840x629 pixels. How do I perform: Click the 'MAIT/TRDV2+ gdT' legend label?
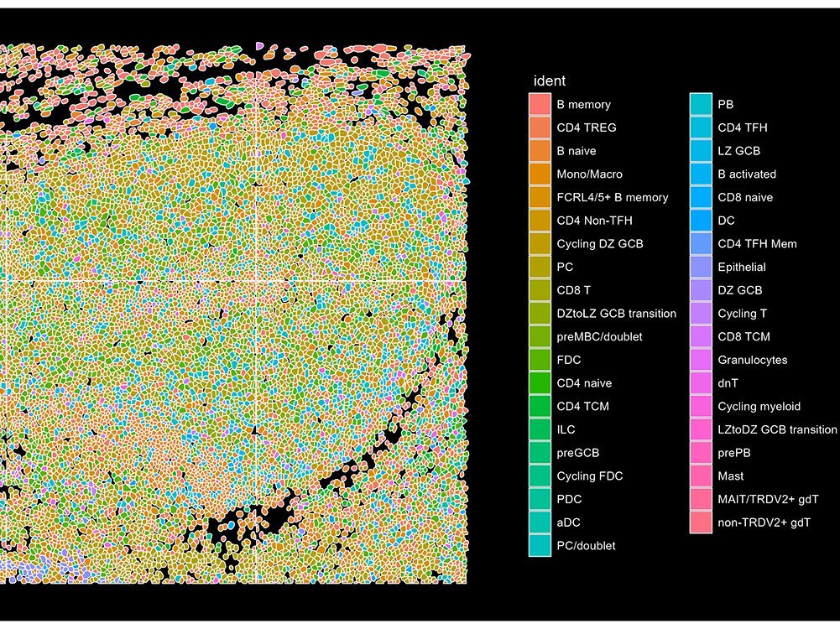[x=768, y=499]
